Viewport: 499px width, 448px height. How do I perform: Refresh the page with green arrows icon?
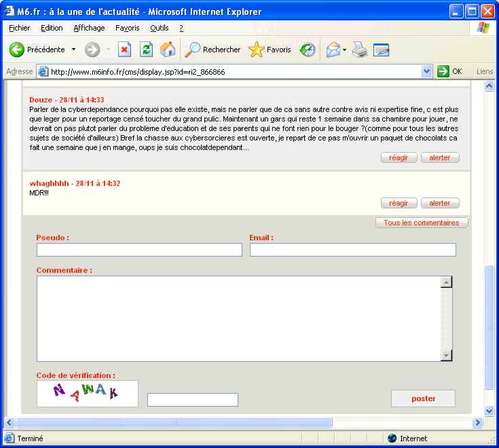146,50
